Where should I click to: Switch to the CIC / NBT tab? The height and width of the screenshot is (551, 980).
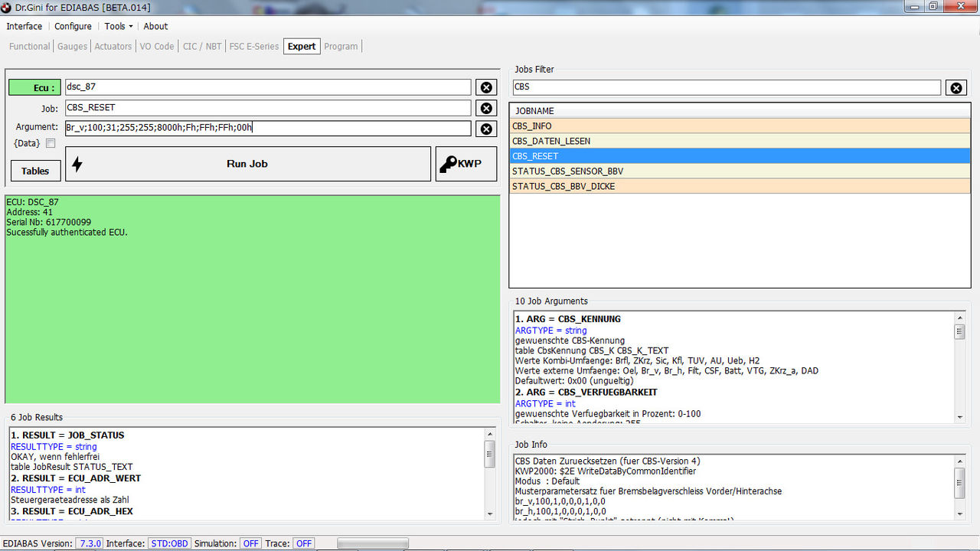(202, 47)
